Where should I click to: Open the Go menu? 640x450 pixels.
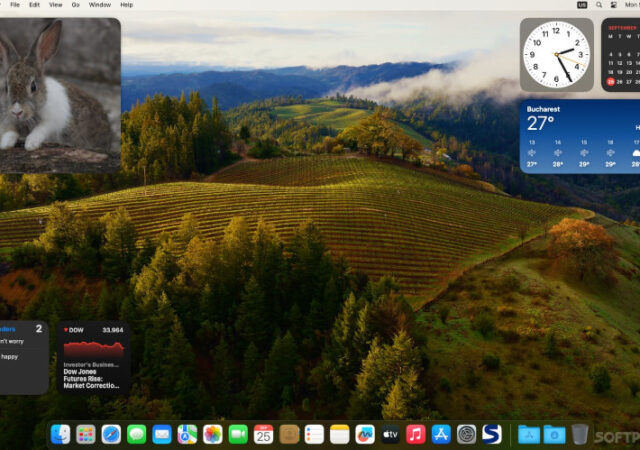coord(76,5)
